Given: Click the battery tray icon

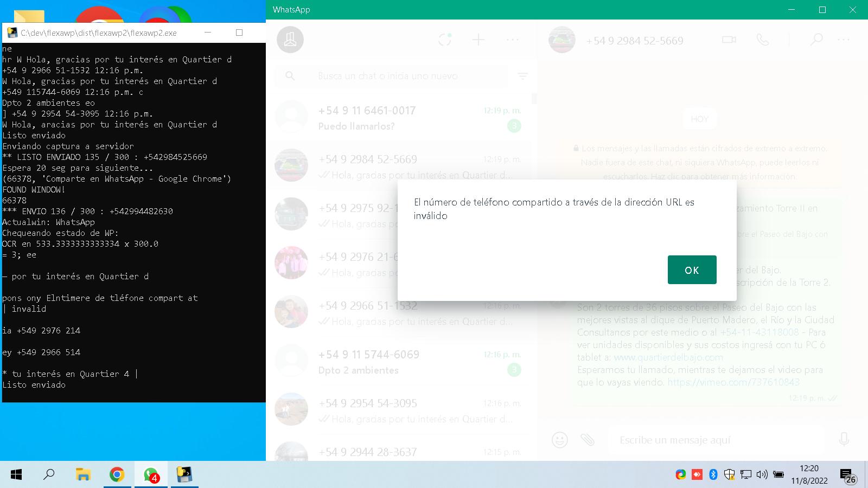Looking at the screenshot, I should tap(778, 474).
